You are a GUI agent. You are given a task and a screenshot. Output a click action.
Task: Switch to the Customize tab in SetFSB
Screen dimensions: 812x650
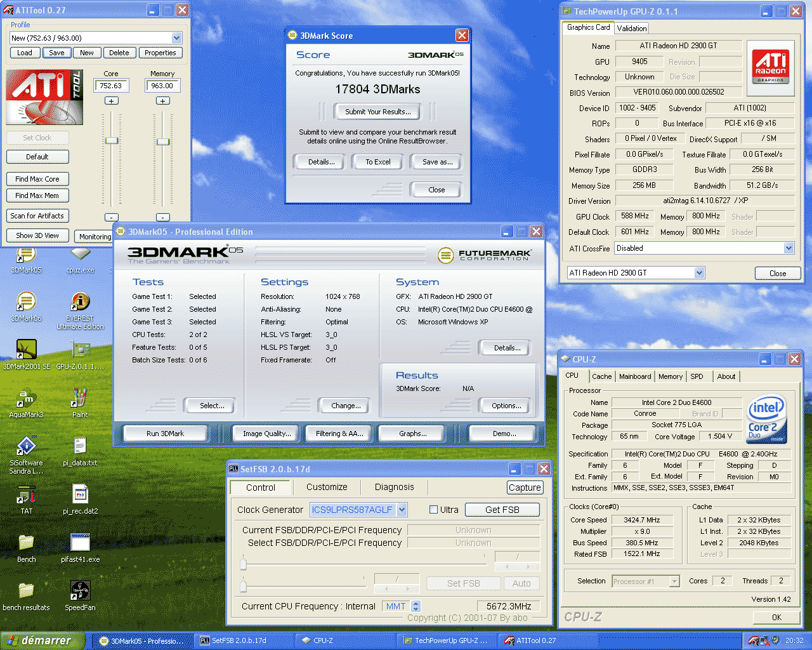coord(327,487)
